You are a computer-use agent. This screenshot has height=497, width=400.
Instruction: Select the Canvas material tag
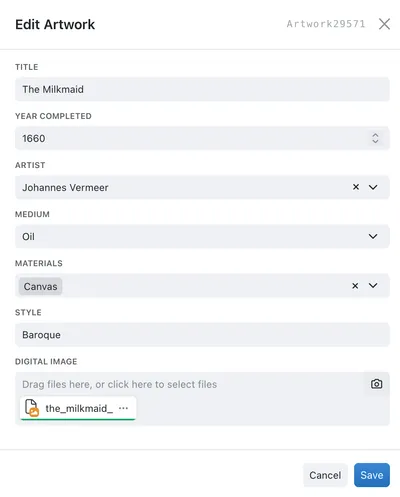(x=40, y=286)
